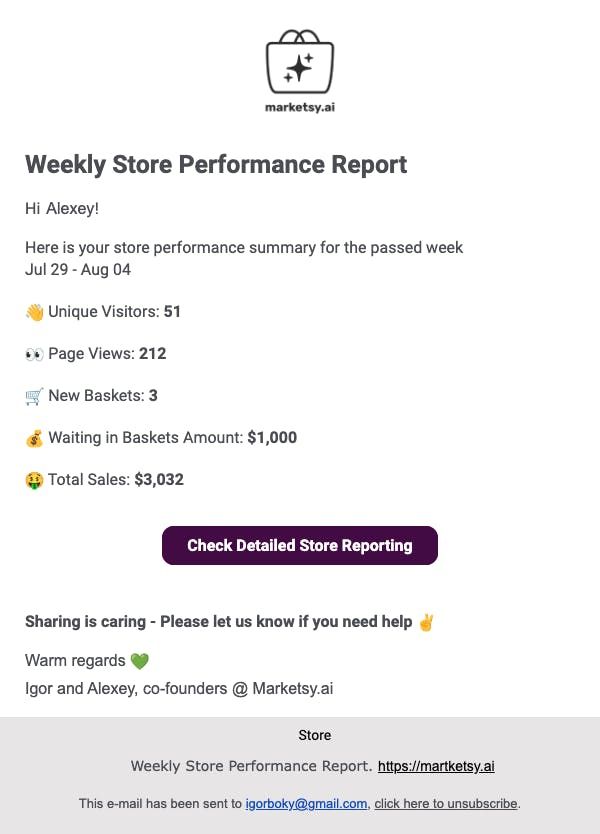Click the Jul 29 - Aug 04 date range
Screen dimensions: 600x834
tap(78, 270)
